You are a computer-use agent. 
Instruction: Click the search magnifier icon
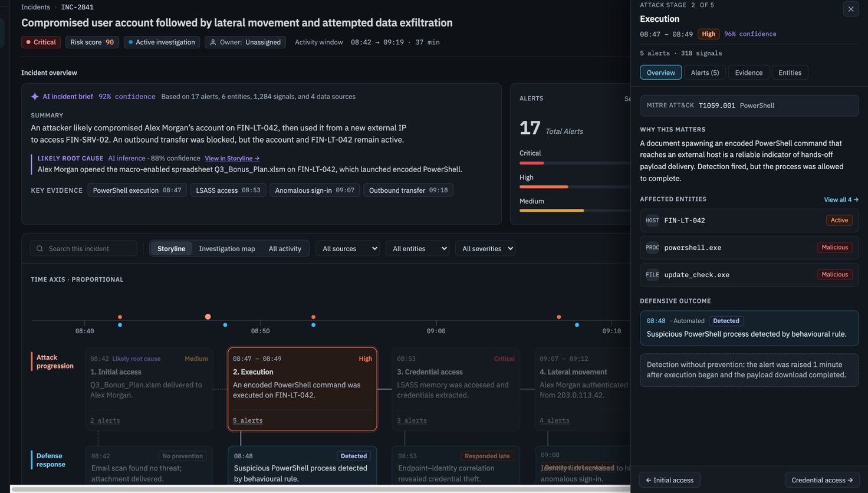coord(40,249)
